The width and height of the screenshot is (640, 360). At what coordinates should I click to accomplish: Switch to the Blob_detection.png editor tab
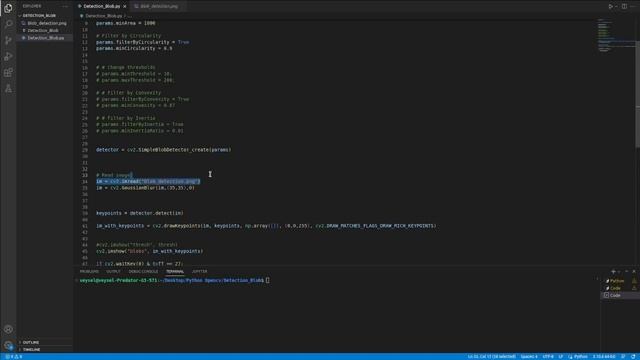[159, 7]
